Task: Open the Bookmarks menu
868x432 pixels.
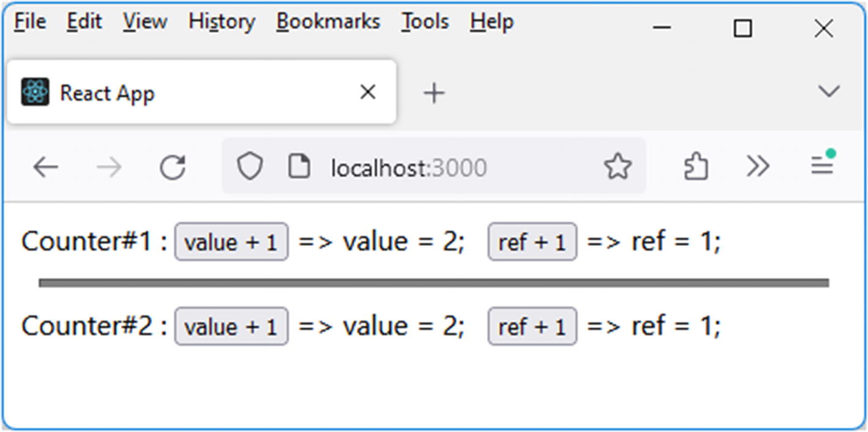Action: click(328, 22)
